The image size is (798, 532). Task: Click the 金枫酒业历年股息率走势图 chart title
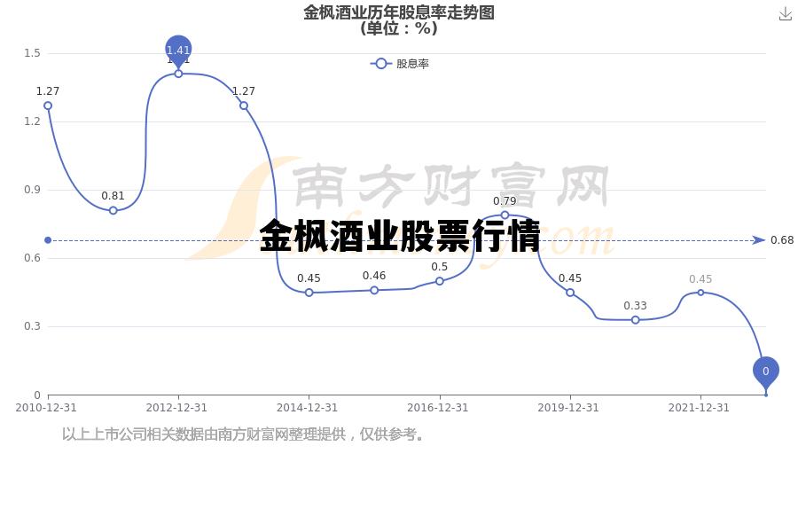(x=398, y=12)
